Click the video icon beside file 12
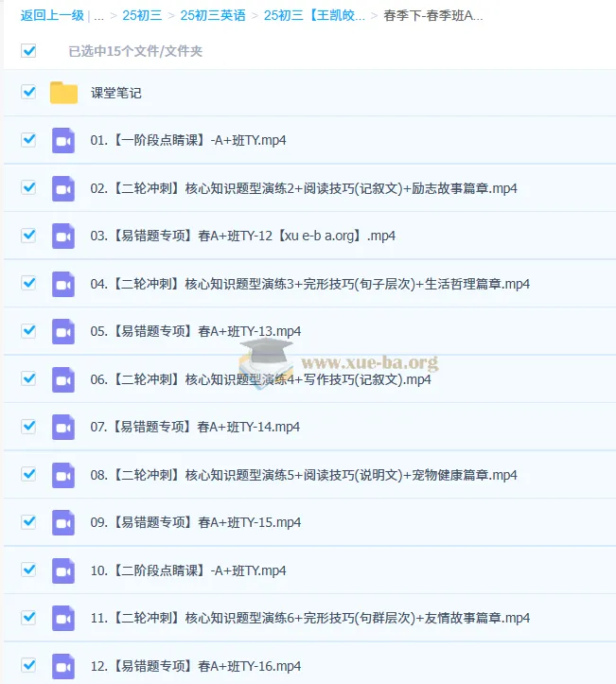Image resolution: width=616 pixels, height=684 pixels. point(63,666)
